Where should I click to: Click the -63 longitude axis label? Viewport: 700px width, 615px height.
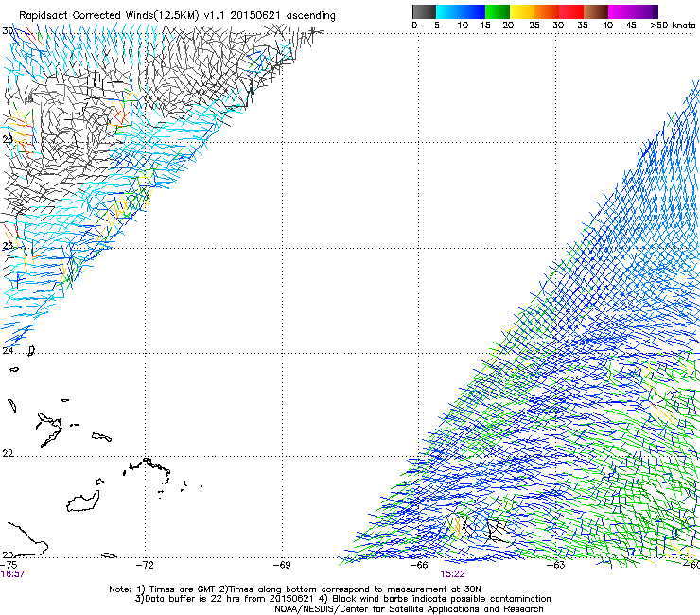tap(556, 565)
